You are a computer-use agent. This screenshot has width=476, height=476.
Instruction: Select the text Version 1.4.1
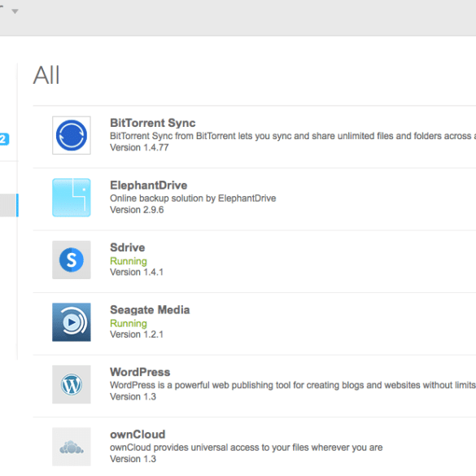[x=137, y=272]
